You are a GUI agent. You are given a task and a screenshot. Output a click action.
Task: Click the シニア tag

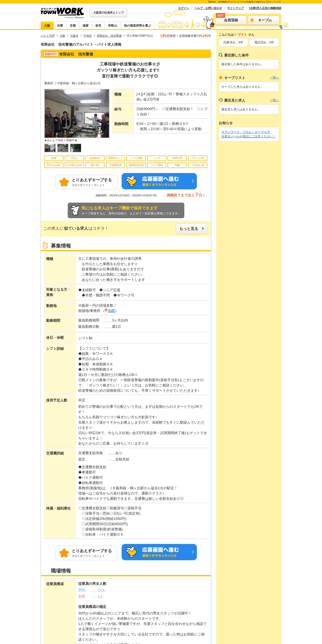(x=156, y=158)
